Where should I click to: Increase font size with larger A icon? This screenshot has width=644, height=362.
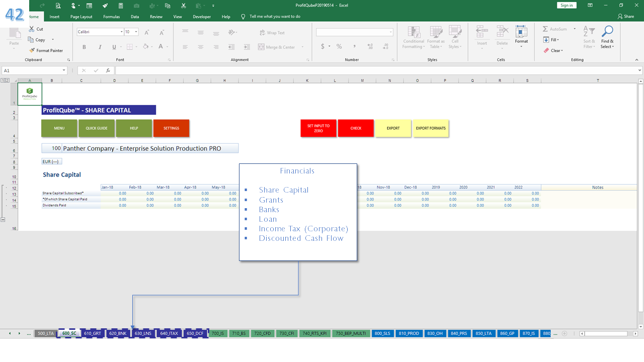[147, 32]
